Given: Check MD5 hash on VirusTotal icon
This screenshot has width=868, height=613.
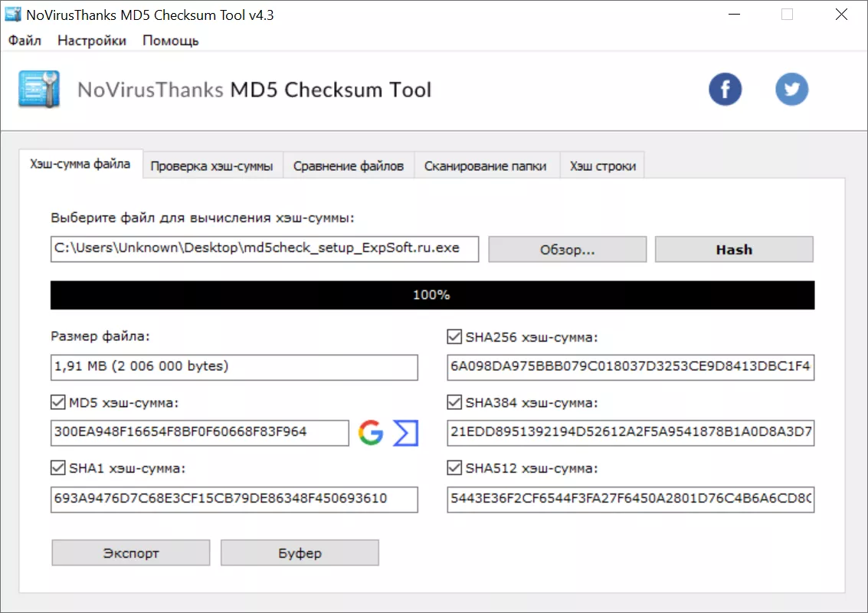Looking at the screenshot, I should [406, 432].
